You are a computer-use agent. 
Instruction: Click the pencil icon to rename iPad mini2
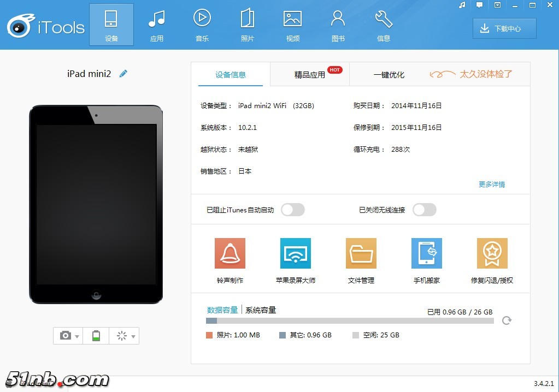pos(123,74)
